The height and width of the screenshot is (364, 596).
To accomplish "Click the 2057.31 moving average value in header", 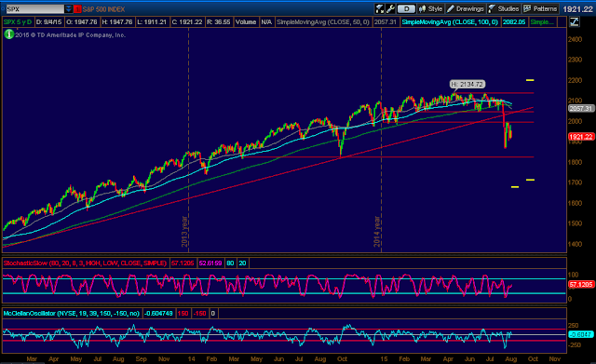I will pyautogui.click(x=385, y=22).
